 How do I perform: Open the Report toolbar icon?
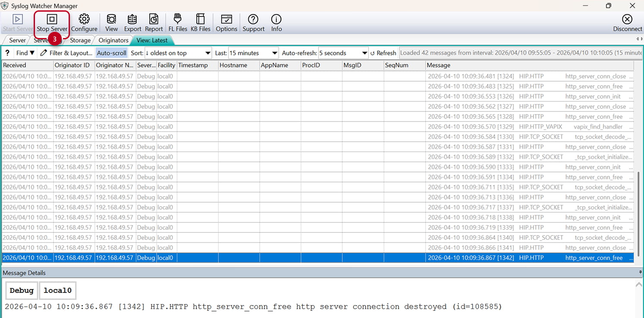pyautogui.click(x=154, y=19)
